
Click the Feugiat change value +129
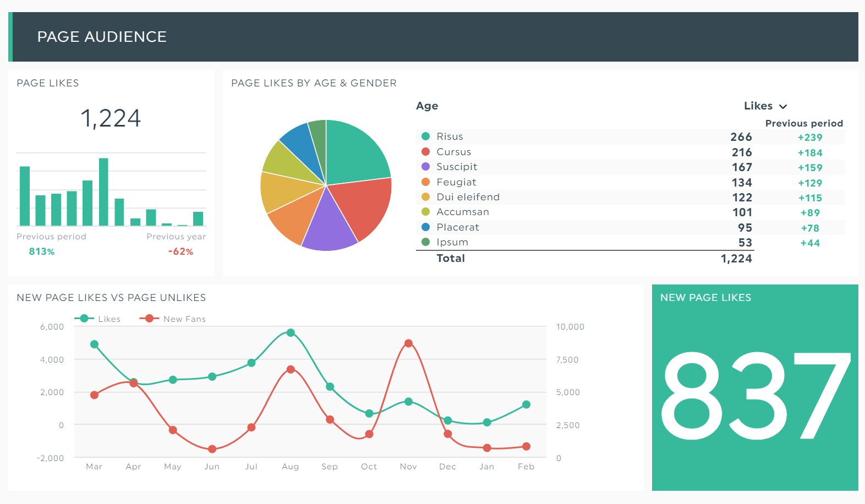point(810,183)
